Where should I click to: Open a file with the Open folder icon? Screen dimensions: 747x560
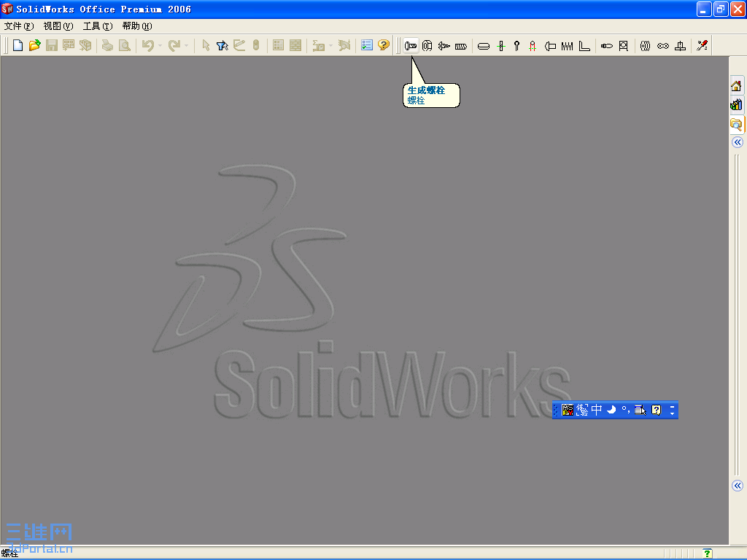[34, 45]
